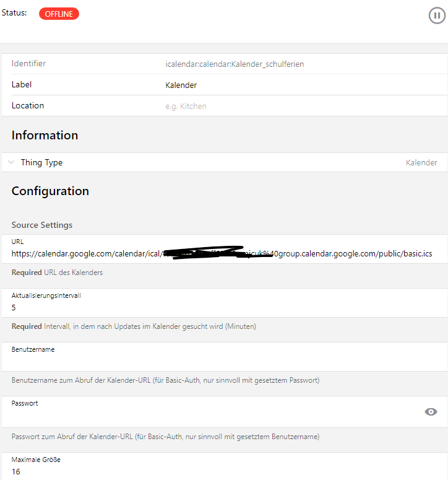Click the Status label text

[x=14, y=12]
